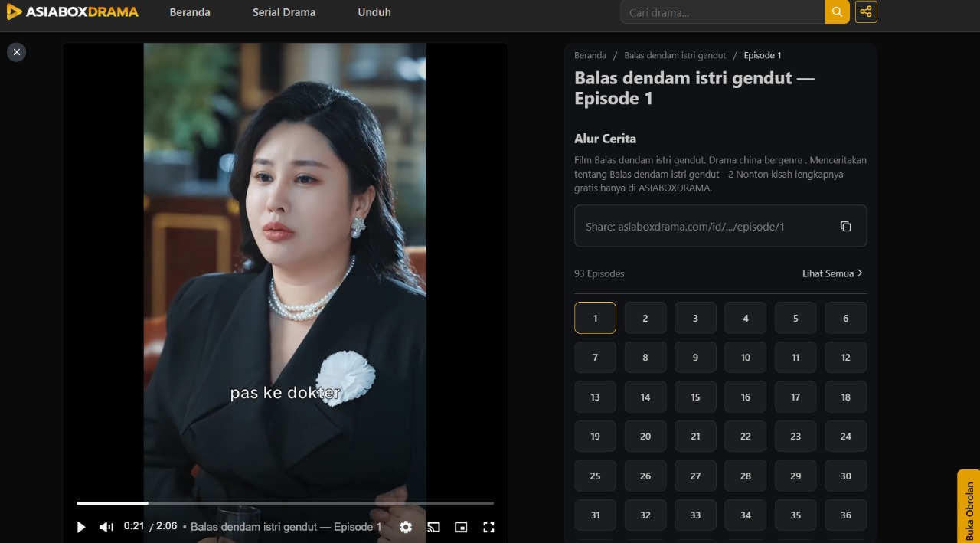Viewport: 980px width, 543px height.
Task: Enable picture-in-picture mode
Action: coord(461,527)
